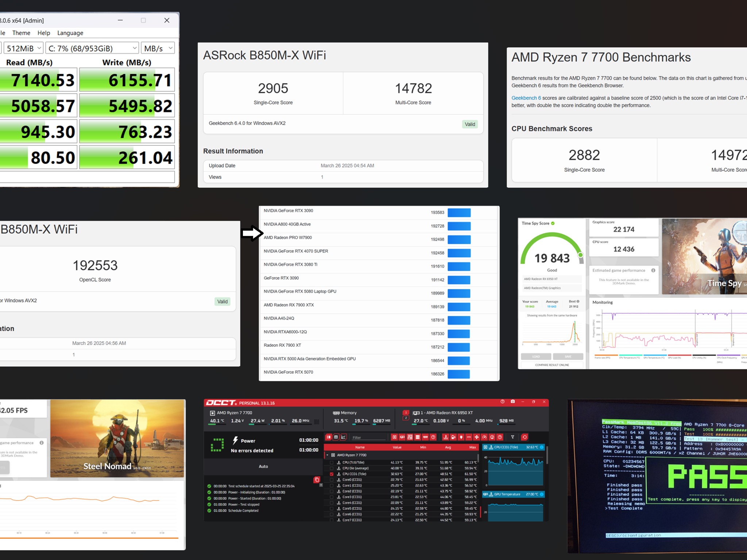Click the copy log icon in OCCT
The width and height of the screenshot is (747, 560).
[317, 480]
